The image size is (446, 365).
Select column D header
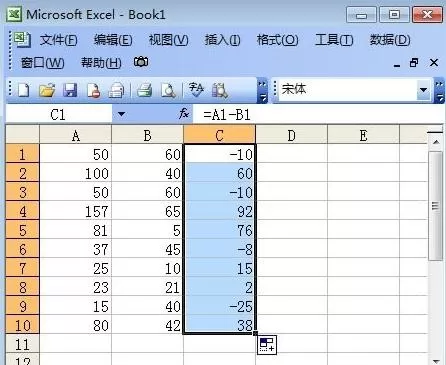(x=291, y=135)
